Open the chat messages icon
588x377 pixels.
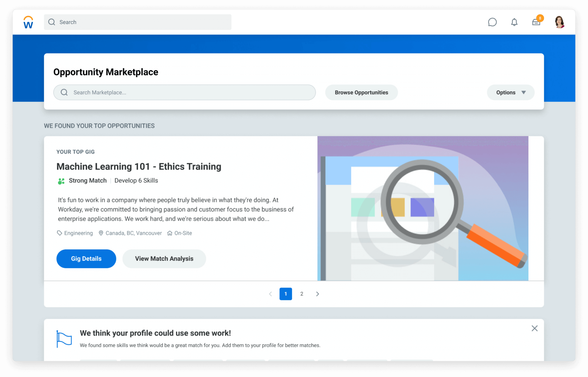pos(492,22)
